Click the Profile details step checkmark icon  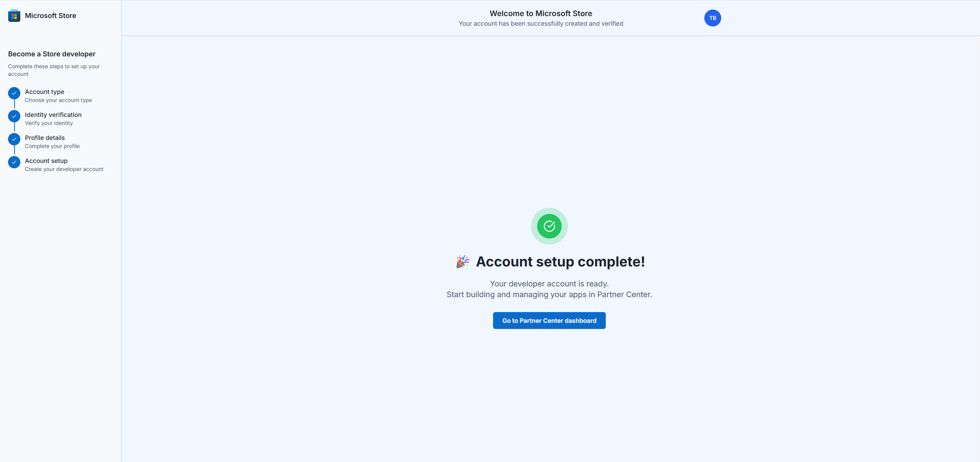14,139
